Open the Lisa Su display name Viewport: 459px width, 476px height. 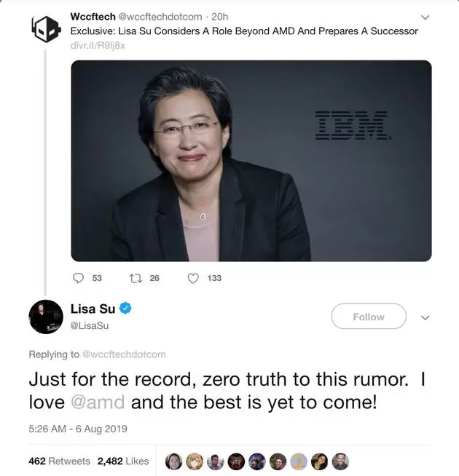point(93,309)
